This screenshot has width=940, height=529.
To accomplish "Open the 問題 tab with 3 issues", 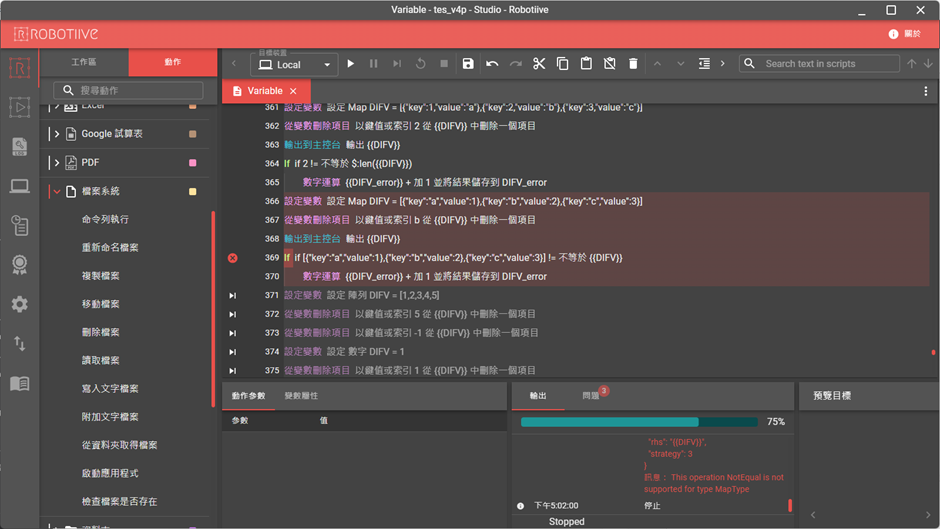I will pos(591,396).
